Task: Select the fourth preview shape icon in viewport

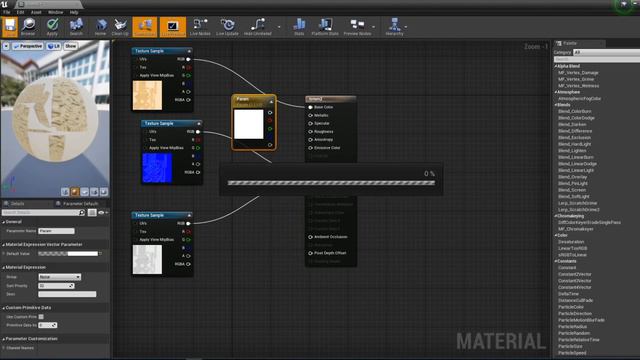Action: pyautogui.click(x=94, y=192)
